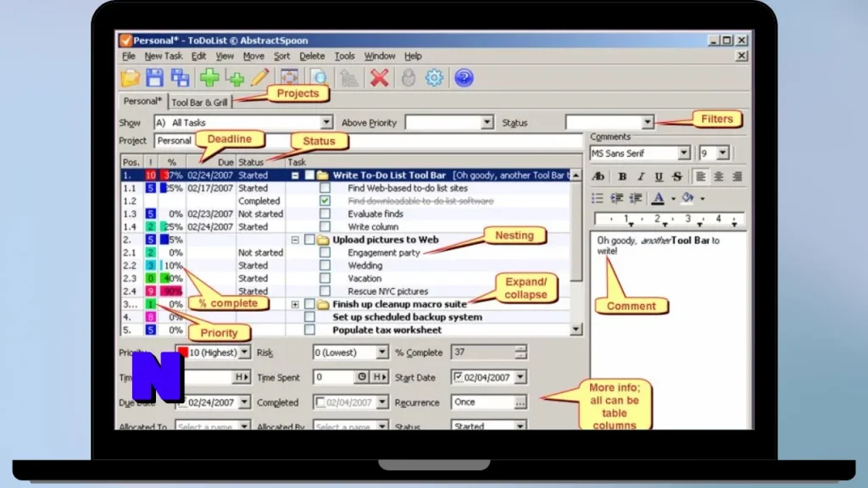Click the Time Spent input field
This screenshot has width=868, height=488.
coord(335,377)
